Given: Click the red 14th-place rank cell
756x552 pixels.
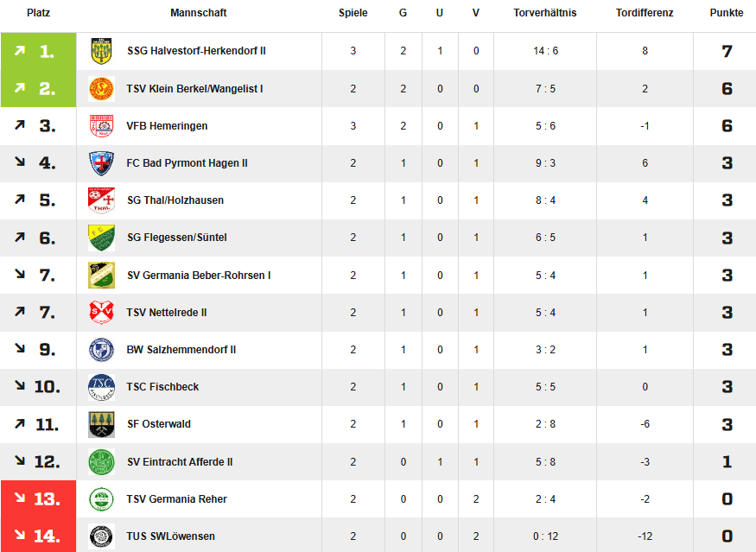Looking at the screenshot, I should 39,536.
